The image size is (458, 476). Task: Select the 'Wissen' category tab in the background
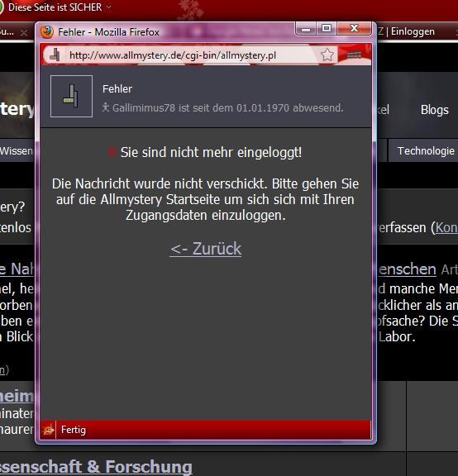click(x=17, y=151)
